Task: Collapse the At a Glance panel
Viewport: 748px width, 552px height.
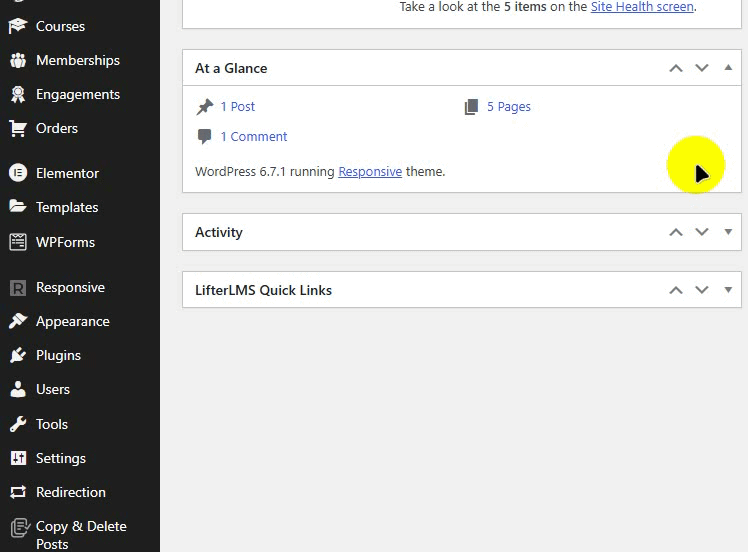Action: (x=728, y=68)
